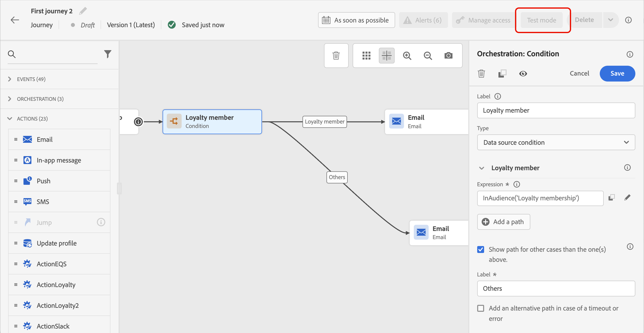Enable alternative path for timeout or error

(x=480, y=308)
